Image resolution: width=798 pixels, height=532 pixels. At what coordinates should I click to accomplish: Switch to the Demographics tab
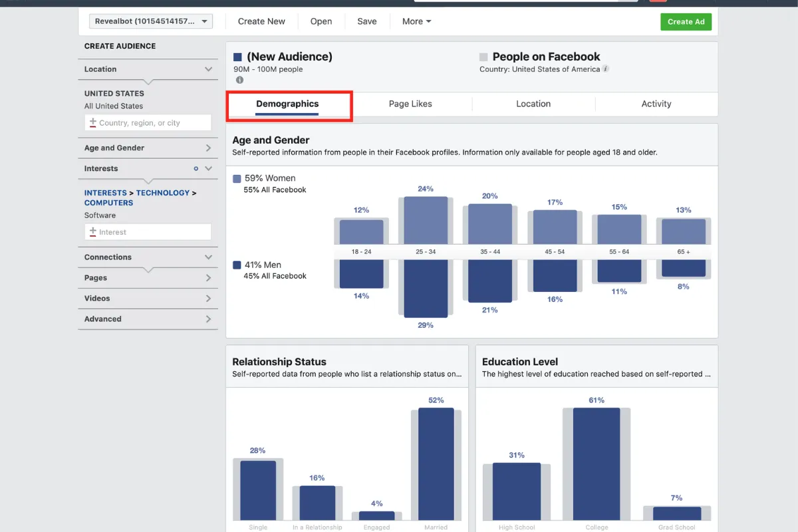point(287,104)
